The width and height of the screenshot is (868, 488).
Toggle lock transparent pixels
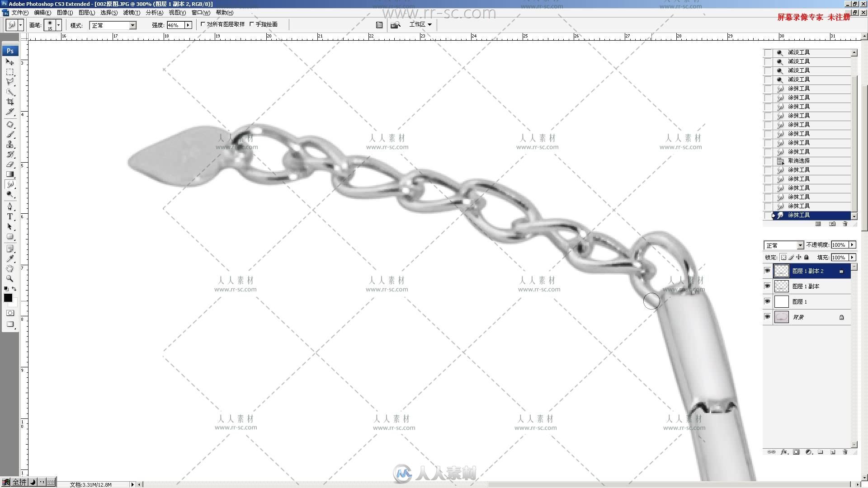(783, 258)
